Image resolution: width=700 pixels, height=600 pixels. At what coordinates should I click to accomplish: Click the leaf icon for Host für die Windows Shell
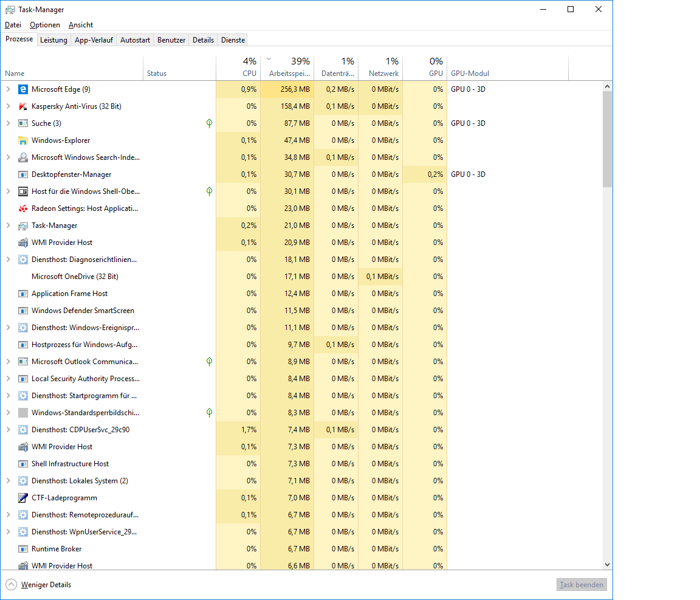[x=210, y=191]
